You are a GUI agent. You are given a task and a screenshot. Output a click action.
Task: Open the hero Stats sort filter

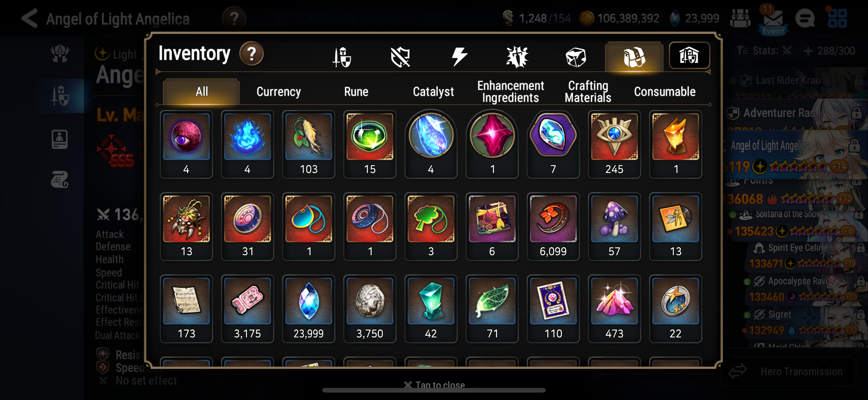[x=764, y=51]
